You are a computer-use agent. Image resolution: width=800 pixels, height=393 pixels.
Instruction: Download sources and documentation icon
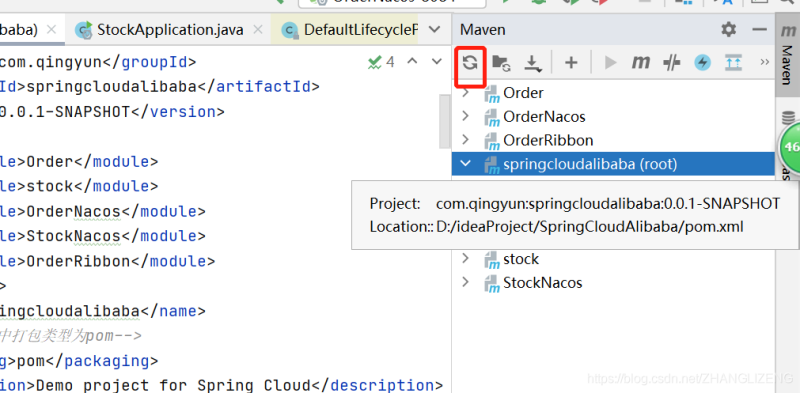[x=533, y=63]
